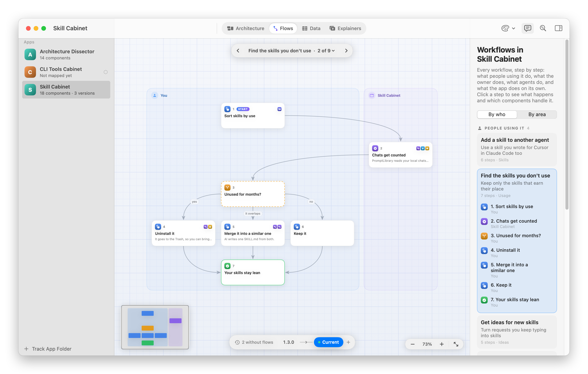Click the canvas minimap thumbnail
Image resolution: width=588 pixels, height=374 pixels.
[155, 327]
